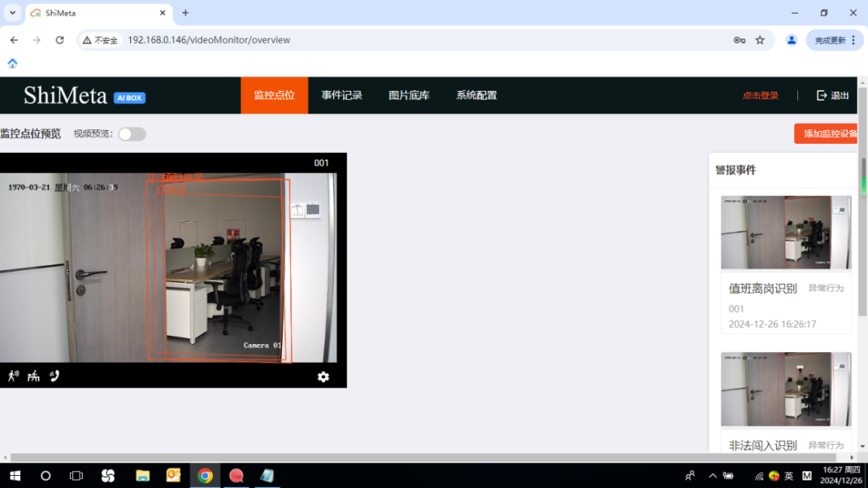Close the ShiMeta tab
Screen dimensions: 868x488
[x=162, y=13]
